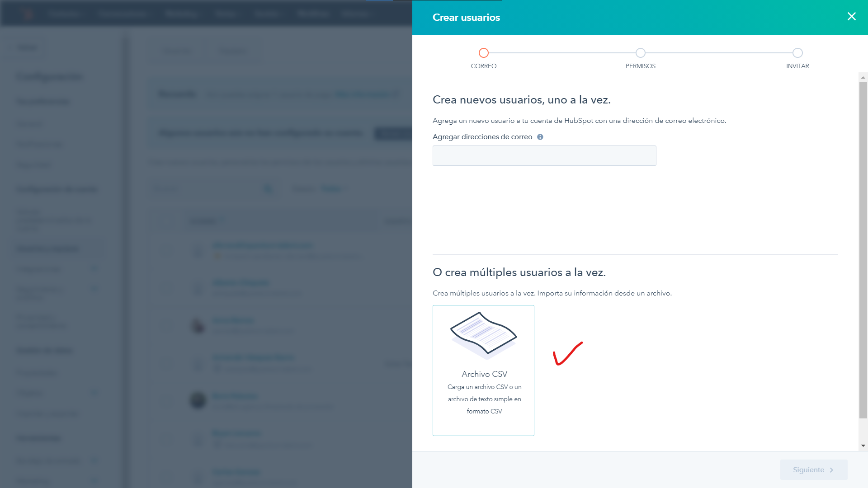
Task: Expand the bottom collapsible sidebar section chevron
Action: 94,480
